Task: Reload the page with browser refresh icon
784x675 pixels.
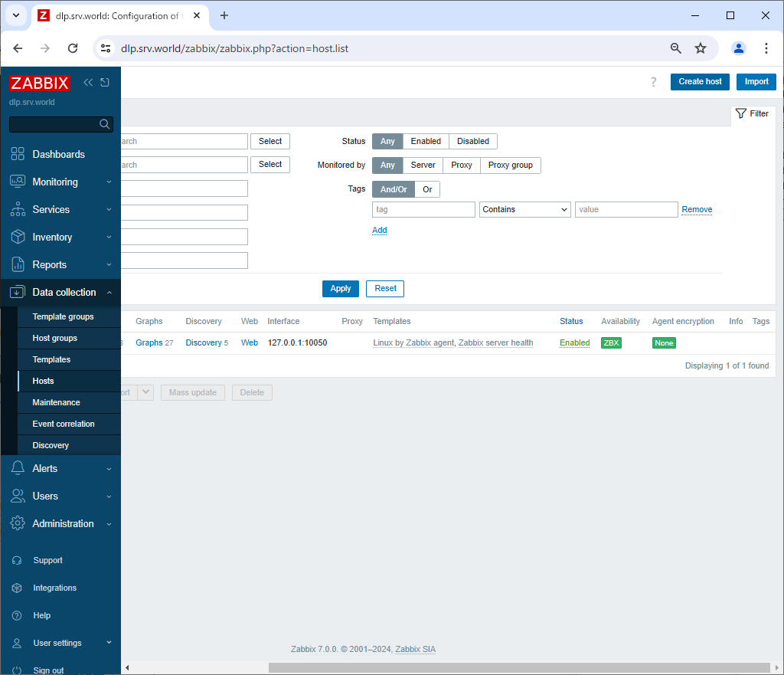Action: click(x=73, y=48)
